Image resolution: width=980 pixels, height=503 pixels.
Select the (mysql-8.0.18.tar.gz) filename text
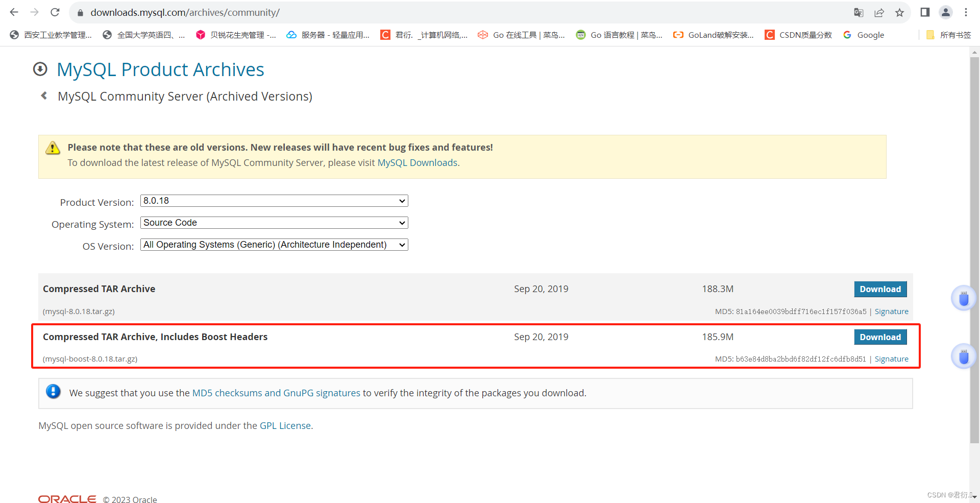point(79,312)
